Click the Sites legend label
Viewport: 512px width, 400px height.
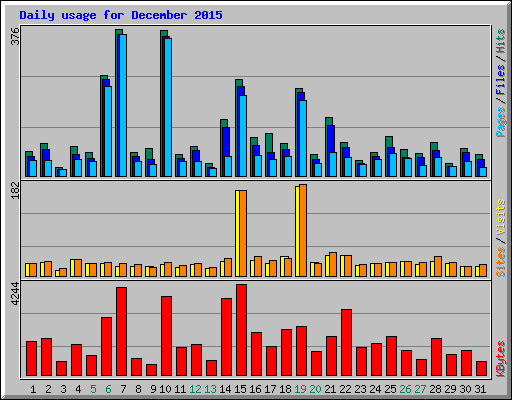point(500,262)
